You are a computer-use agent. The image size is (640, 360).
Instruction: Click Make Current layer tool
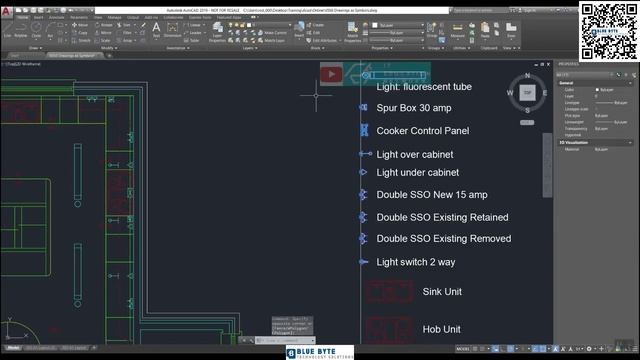tap(272, 33)
